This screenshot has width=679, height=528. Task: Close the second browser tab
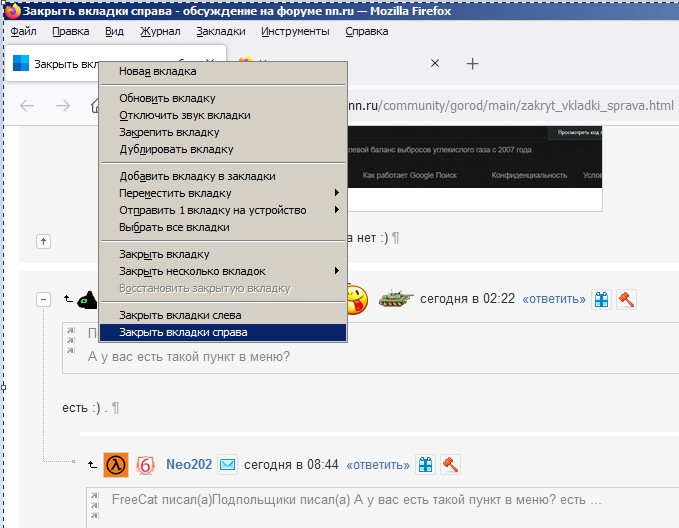click(x=435, y=63)
